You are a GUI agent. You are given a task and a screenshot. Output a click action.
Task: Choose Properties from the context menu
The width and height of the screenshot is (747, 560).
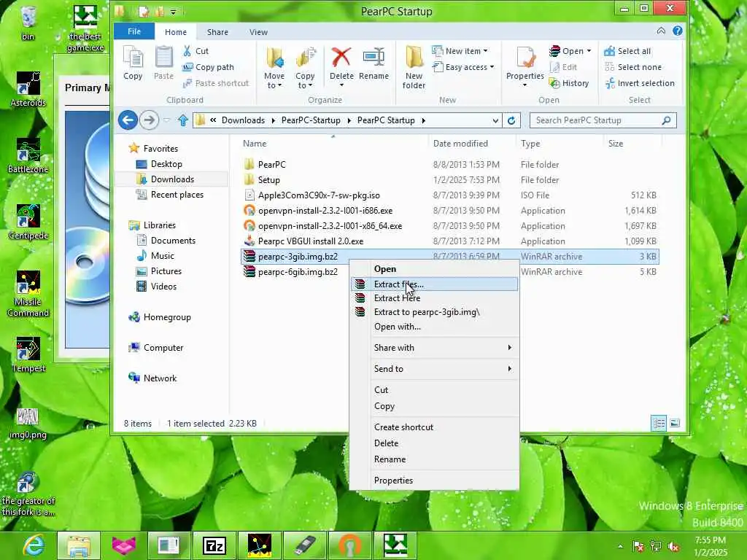pos(434,481)
